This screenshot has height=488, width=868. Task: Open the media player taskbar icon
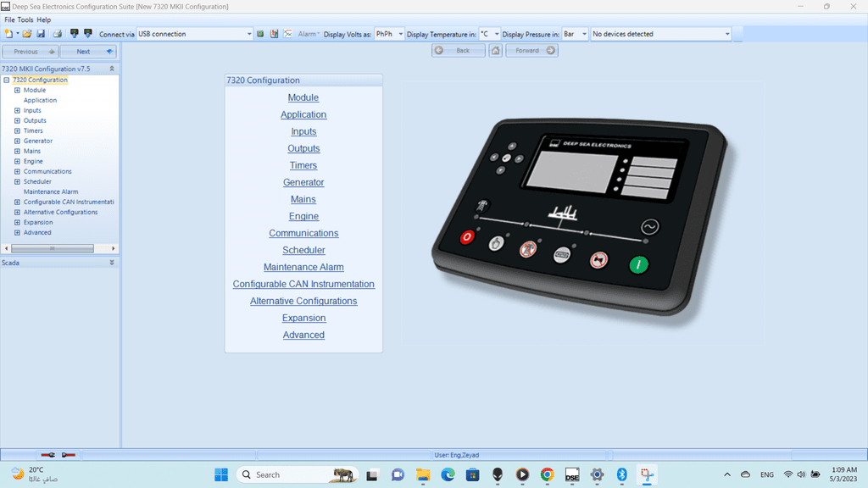(522, 474)
